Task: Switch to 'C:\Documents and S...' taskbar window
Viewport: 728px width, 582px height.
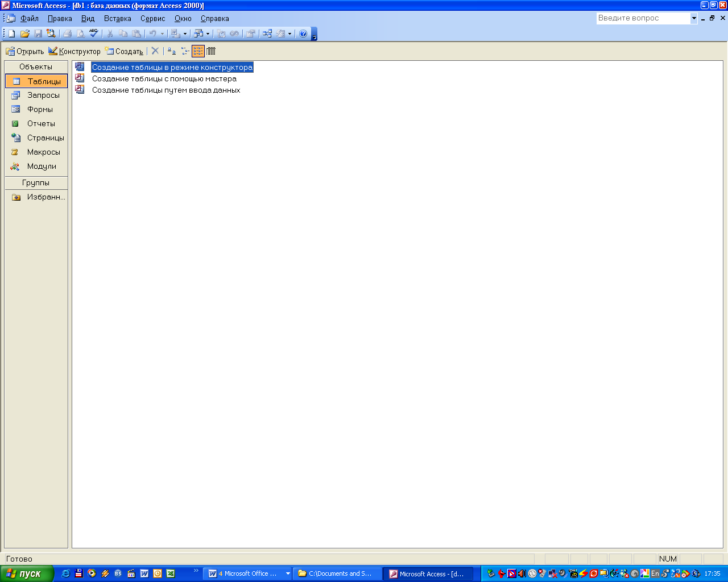Action: pos(338,573)
